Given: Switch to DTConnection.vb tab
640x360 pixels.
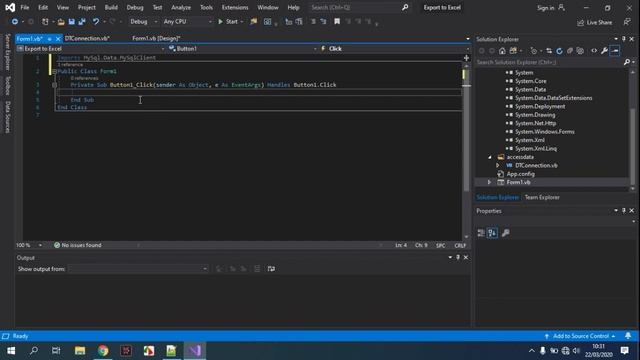Looking at the screenshot, I should click(x=87, y=38).
